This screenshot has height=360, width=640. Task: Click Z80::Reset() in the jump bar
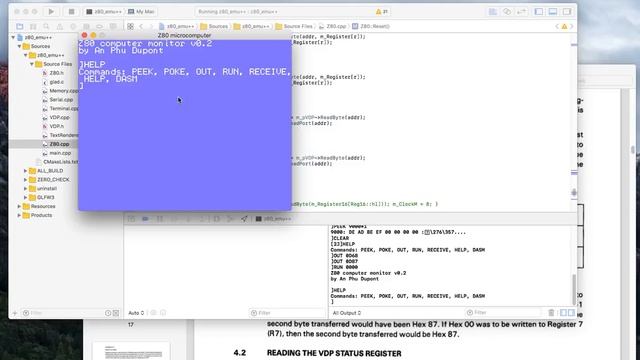tap(371, 26)
